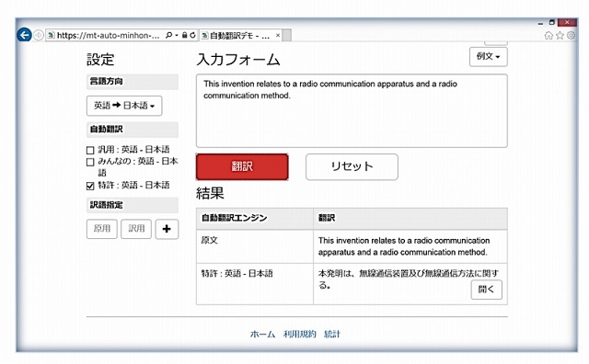Close the browser window with red X
This screenshot has height=364, width=589.
click(567, 22)
